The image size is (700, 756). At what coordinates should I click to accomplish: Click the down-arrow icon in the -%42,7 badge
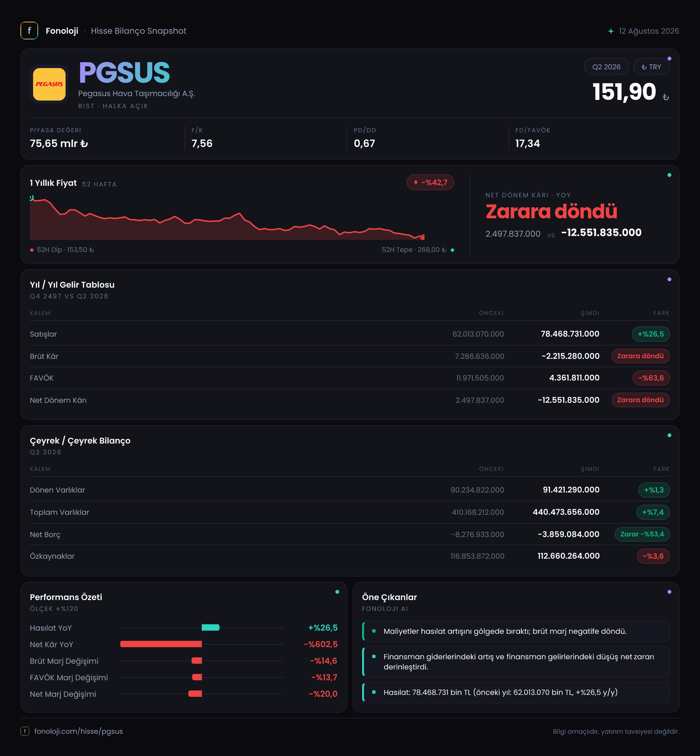click(416, 182)
